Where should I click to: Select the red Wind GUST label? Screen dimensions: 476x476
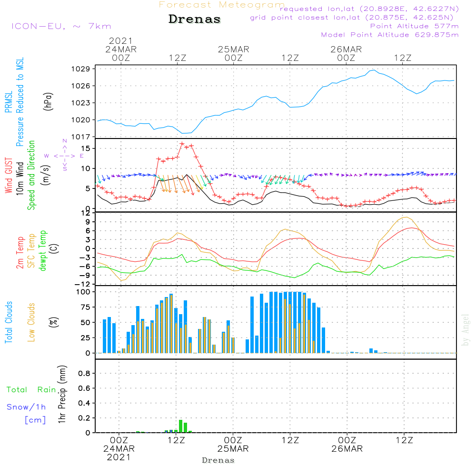pyautogui.click(x=8, y=174)
